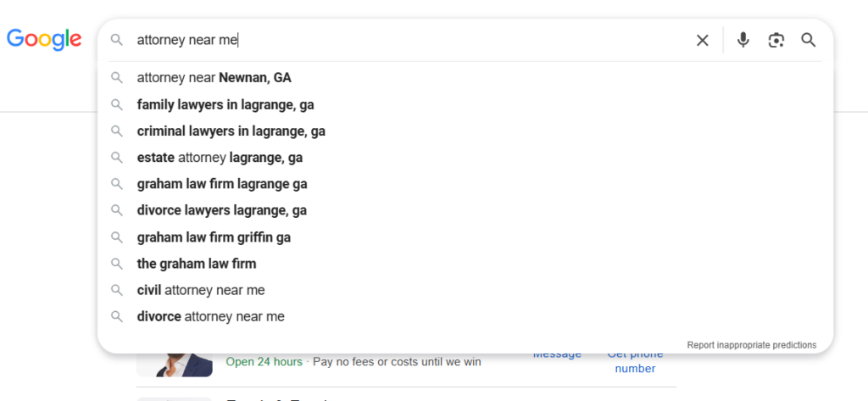This screenshot has height=401, width=868.
Task: Submit search with the blue magnifier icon
Action: coord(809,40)
